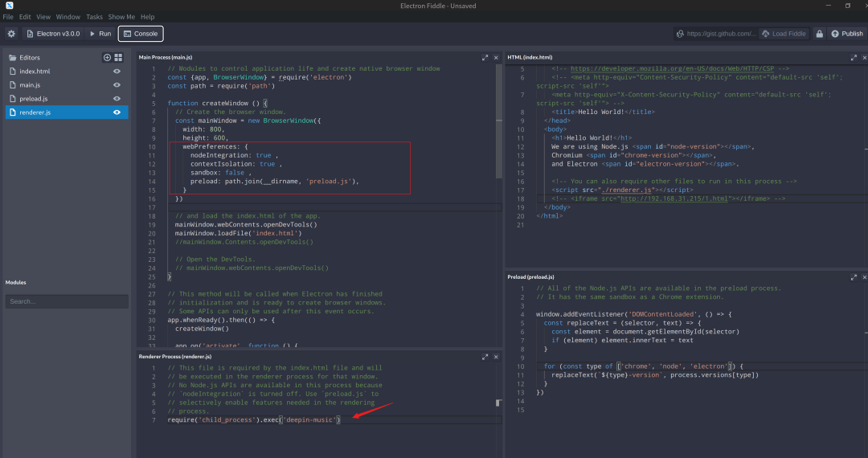Click the Modules search field

tap(67, 301)
